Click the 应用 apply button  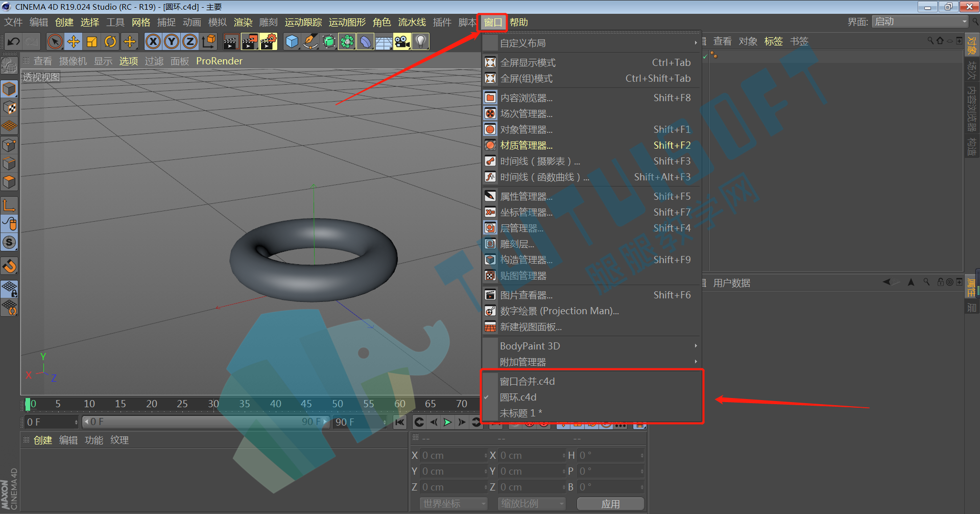[x=610, y=504]
